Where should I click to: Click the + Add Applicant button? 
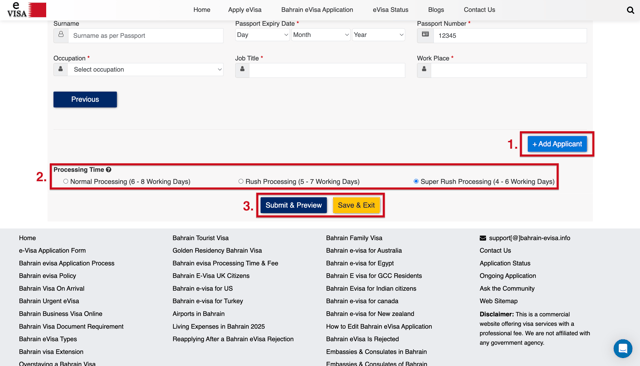tap(557, 144)
